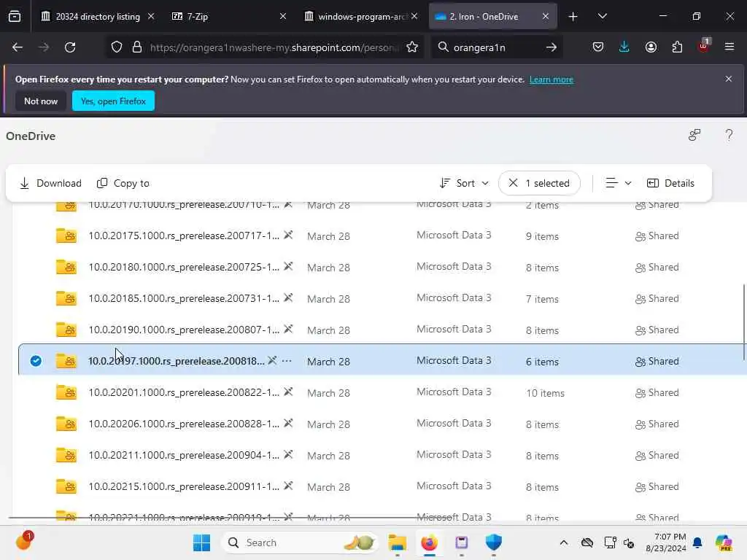Click the OneDrive header title
Screen dimensions: 747x560
[31, 136]
